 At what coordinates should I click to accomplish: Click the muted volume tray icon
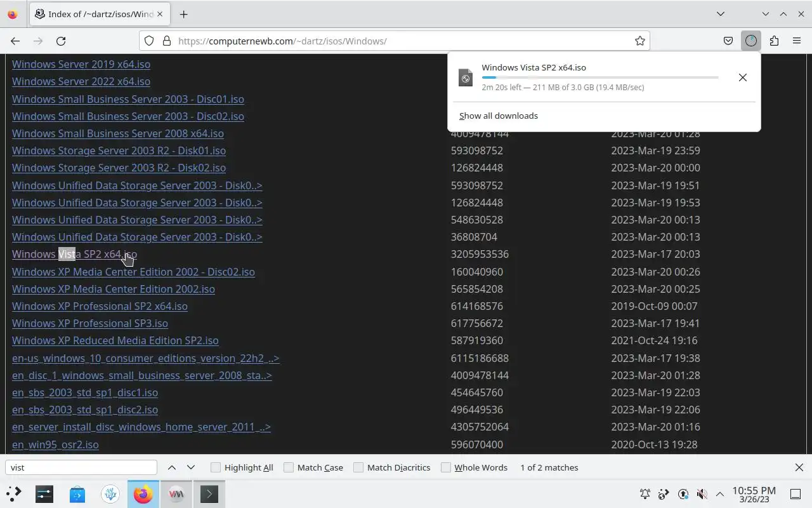coord(702,493)
